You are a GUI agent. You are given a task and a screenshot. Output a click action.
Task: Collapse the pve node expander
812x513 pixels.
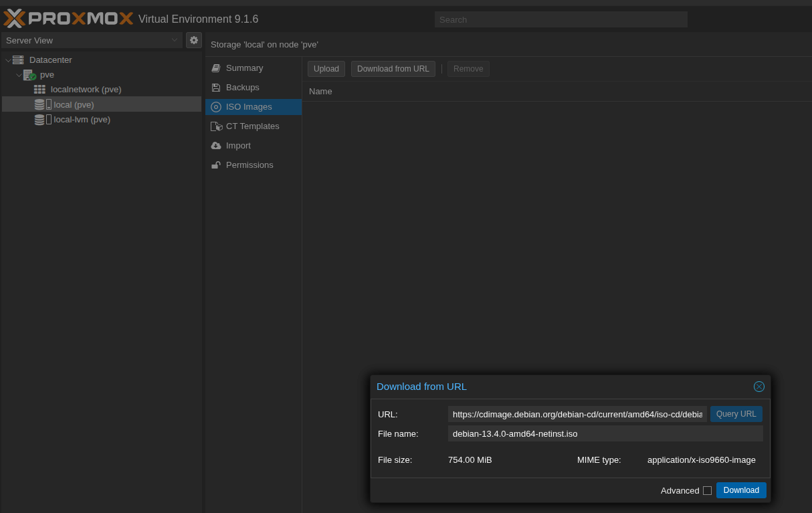[19, 75]
